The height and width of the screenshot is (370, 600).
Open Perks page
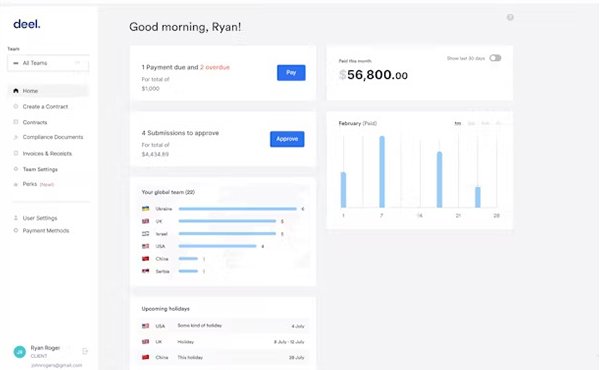coord(30,184)
